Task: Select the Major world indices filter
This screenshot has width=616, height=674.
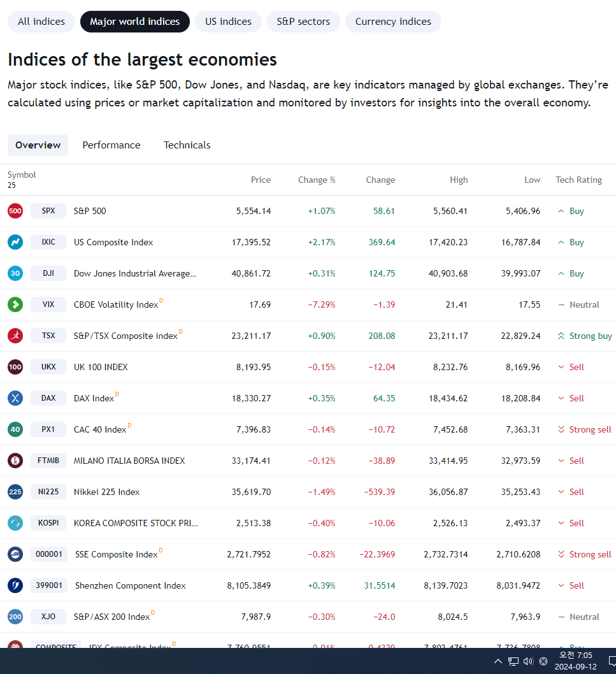Action: tap(135, 22)
